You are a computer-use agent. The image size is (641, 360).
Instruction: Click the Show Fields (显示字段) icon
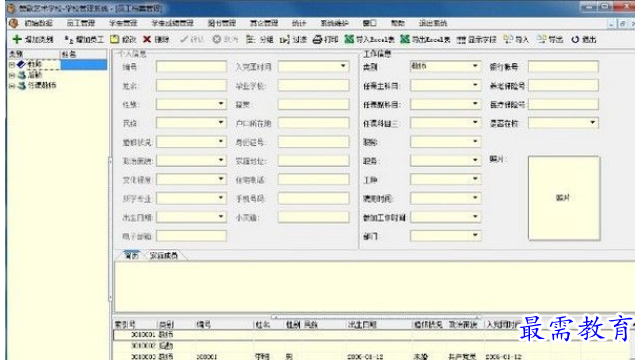coord(461,39)
